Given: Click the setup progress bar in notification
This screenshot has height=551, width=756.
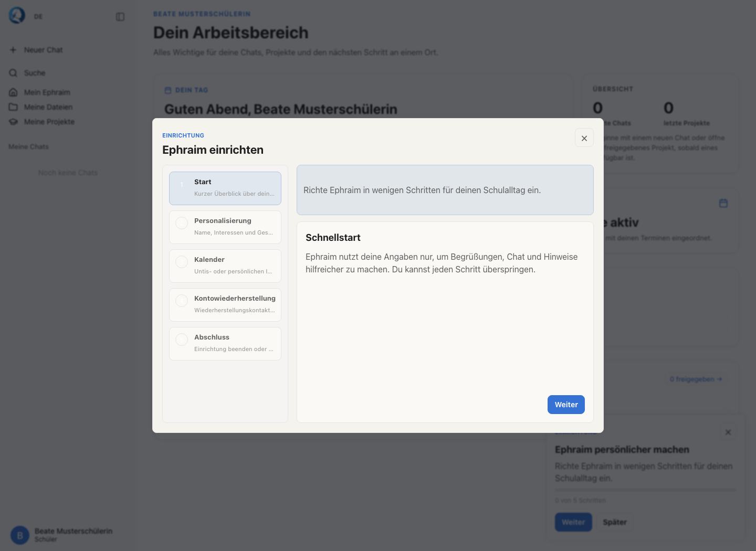Looking at the screenshot, I should point(645,490).
